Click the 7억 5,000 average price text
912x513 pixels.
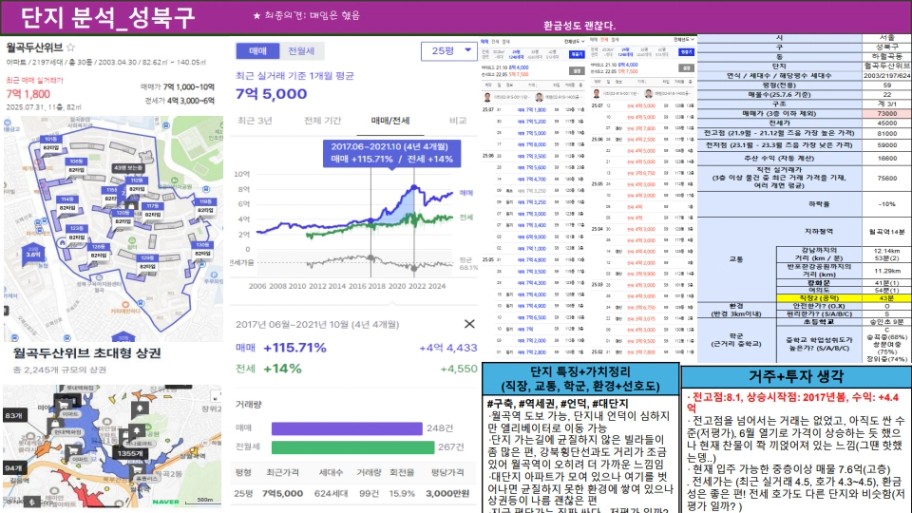point(271,94)
